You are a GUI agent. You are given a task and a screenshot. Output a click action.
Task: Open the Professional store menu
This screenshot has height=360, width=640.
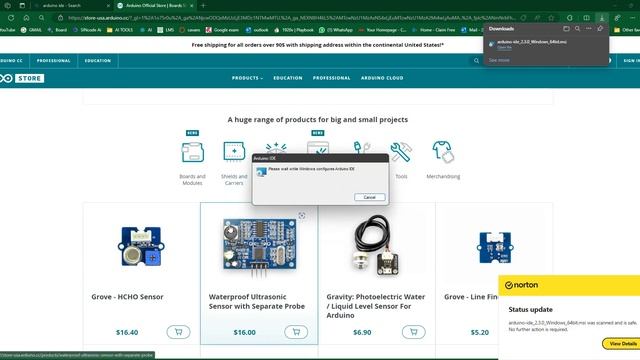331,78
